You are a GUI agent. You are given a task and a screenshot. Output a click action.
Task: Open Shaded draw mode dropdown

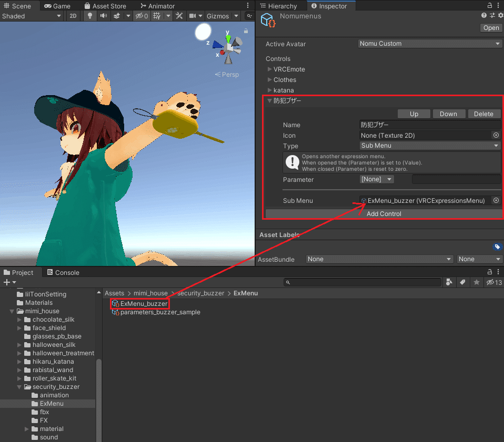pyautogui.click(x=31, y=16)
